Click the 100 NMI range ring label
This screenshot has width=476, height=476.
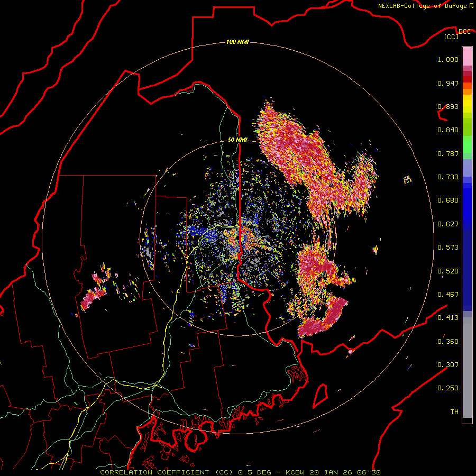(237, 42)
